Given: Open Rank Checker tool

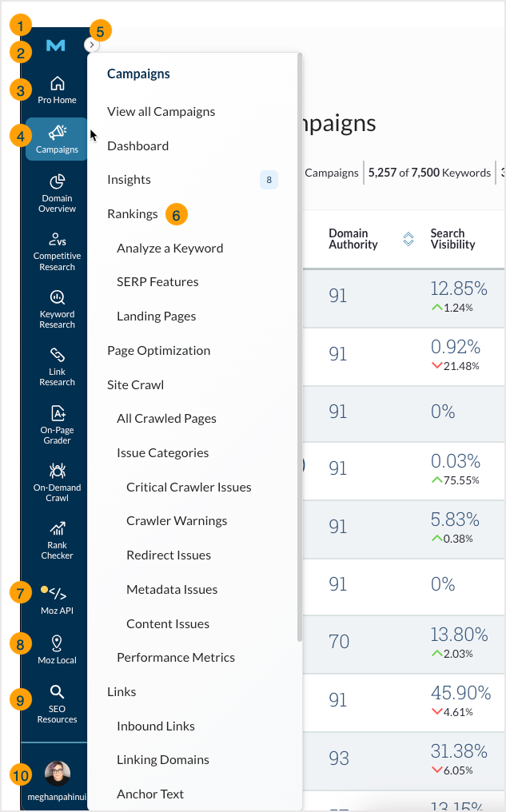Looking at the screenshot, I should (x=57, y=539).
